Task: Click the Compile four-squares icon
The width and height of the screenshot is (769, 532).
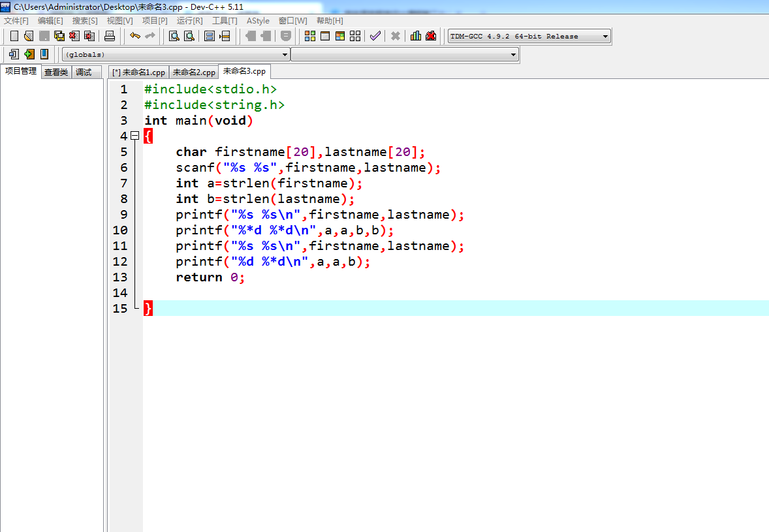Action: coord(310,36)
